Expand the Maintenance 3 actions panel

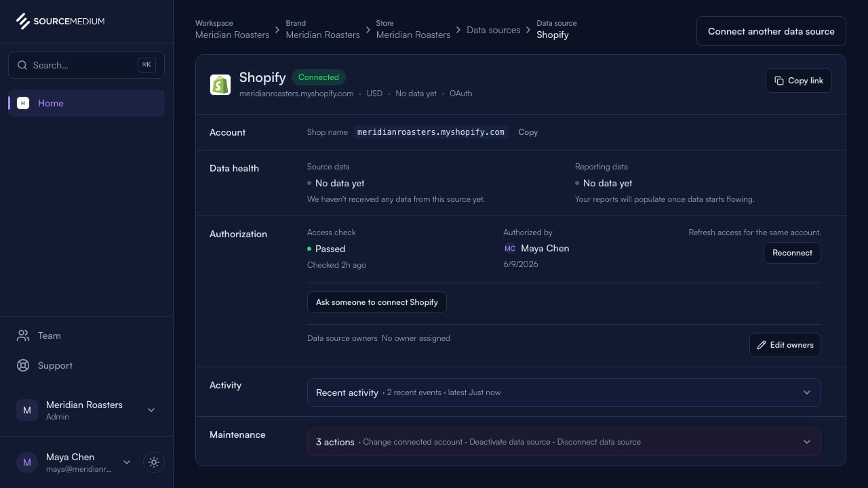[564, 442]
